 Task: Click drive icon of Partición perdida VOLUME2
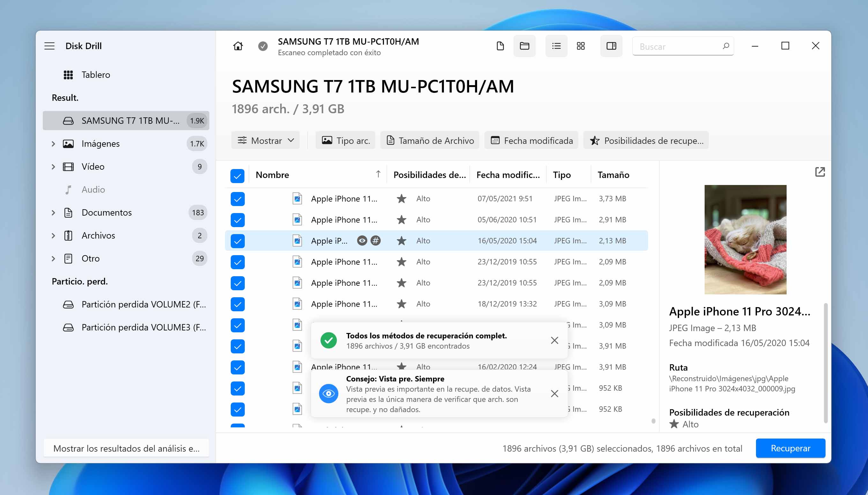(68, 304)
